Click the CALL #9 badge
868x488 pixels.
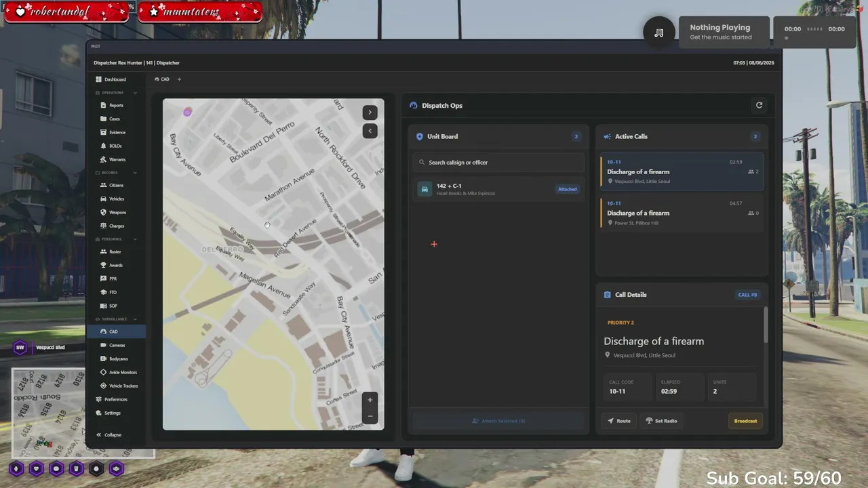[x=747, y=295]
